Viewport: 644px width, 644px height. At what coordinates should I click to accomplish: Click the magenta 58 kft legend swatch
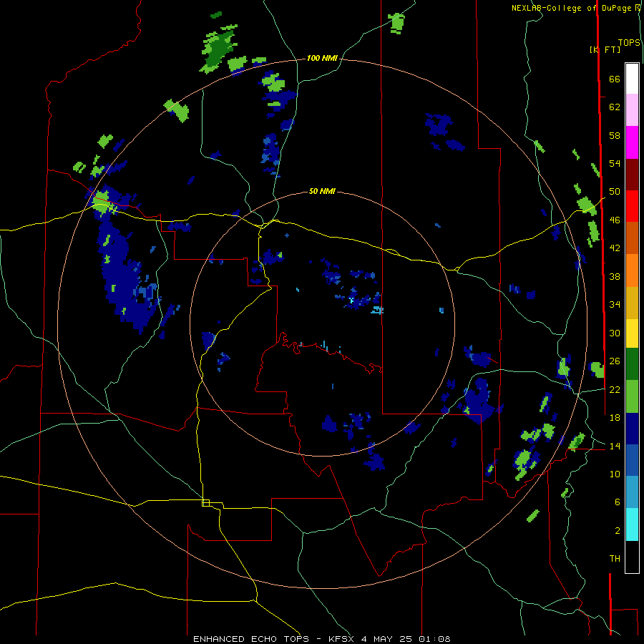pyautogui.click(x=632, y=142)
